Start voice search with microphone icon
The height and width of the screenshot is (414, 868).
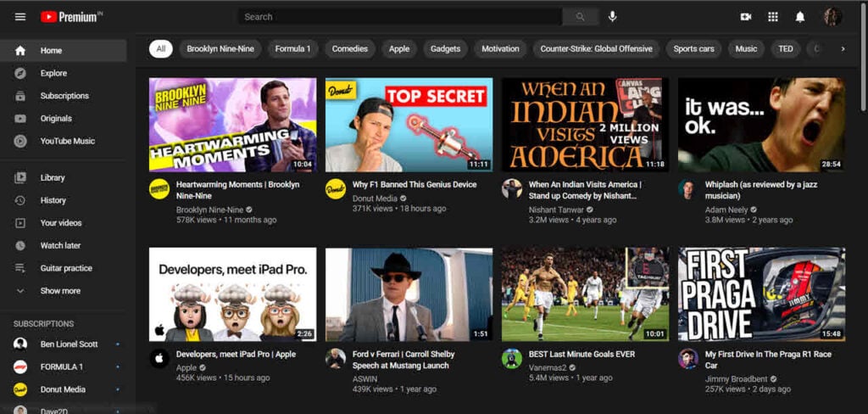point(612,17)
